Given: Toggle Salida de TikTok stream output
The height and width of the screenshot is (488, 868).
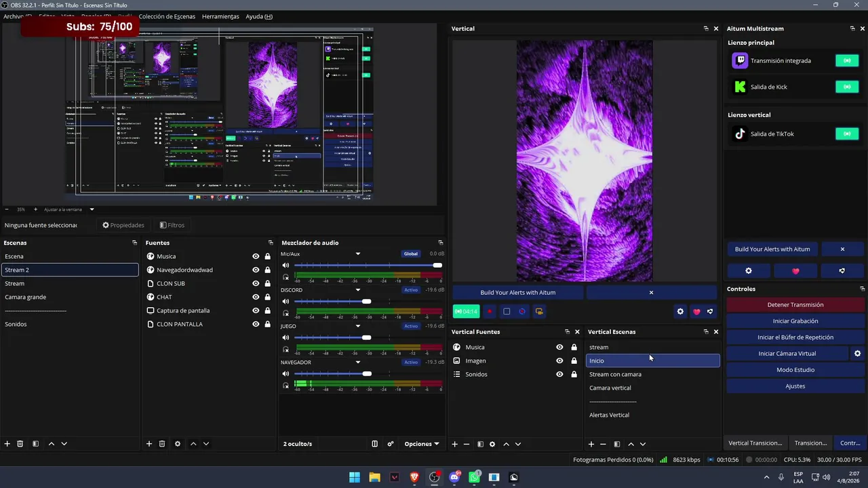Looking at the screenshot, I should click(847, 134).
